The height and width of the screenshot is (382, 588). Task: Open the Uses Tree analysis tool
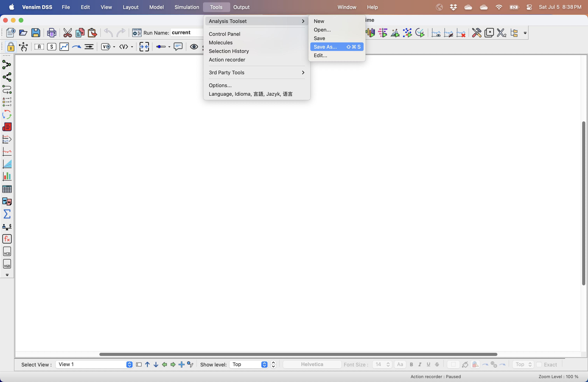pyautogui.click(x=7, y=77)
